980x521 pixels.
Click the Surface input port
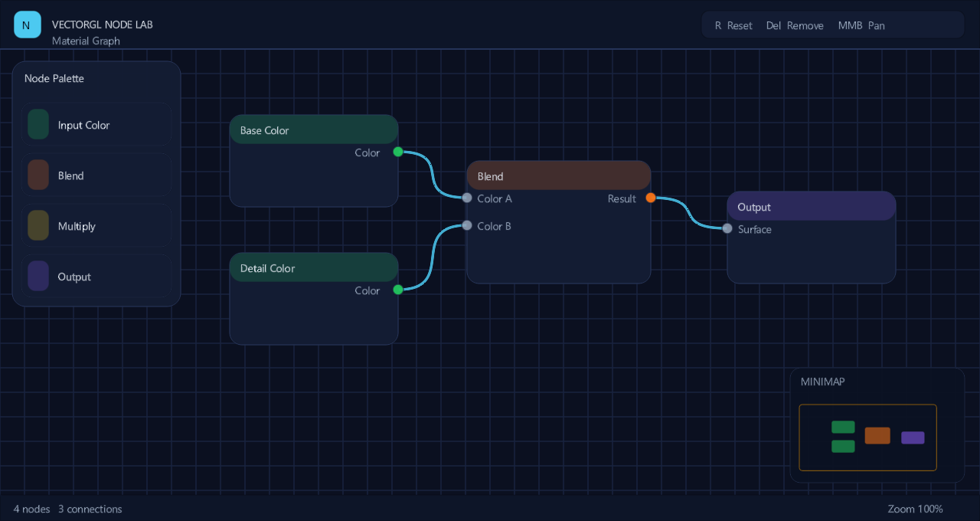[x=727, y=228]
